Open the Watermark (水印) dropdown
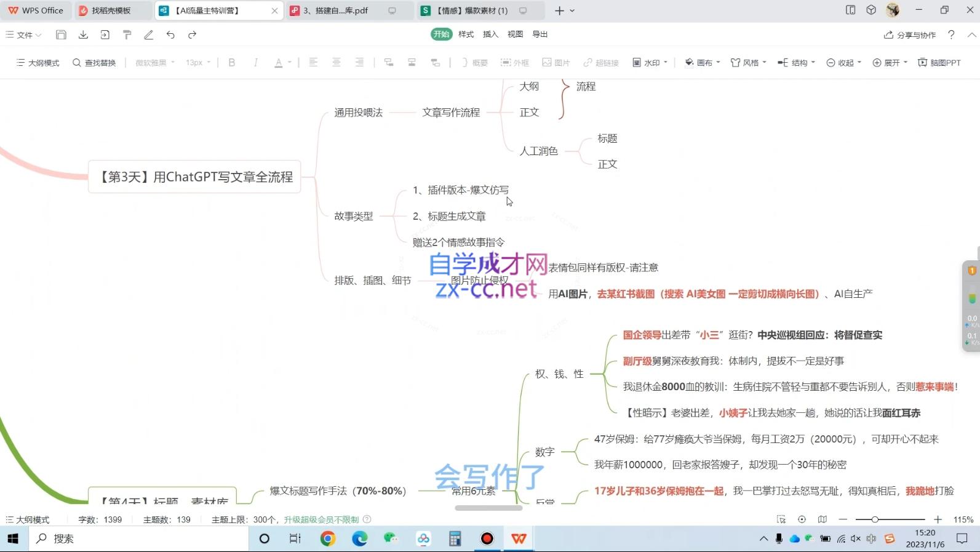The image size is (980, 552). [650, 63]
